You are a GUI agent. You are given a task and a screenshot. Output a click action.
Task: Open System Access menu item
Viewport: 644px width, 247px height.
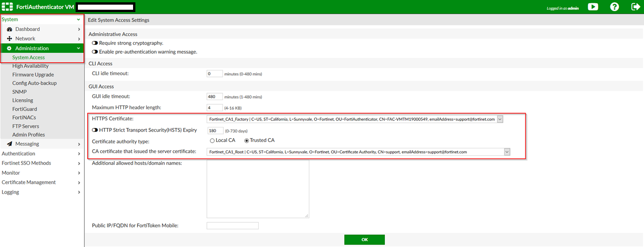point(29,57)
